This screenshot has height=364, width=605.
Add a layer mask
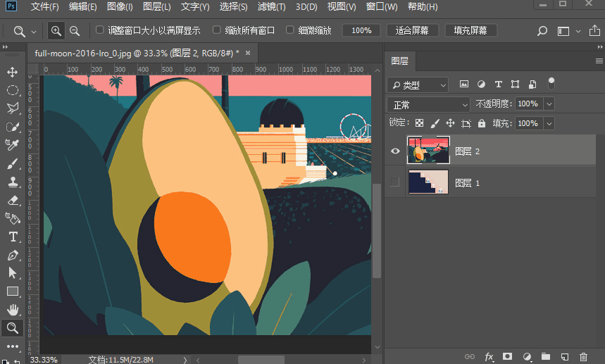click(x=507, y=356)
